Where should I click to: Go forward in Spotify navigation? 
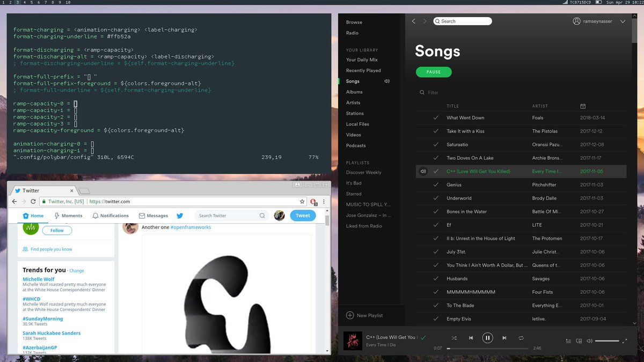[x=425, y=21]
